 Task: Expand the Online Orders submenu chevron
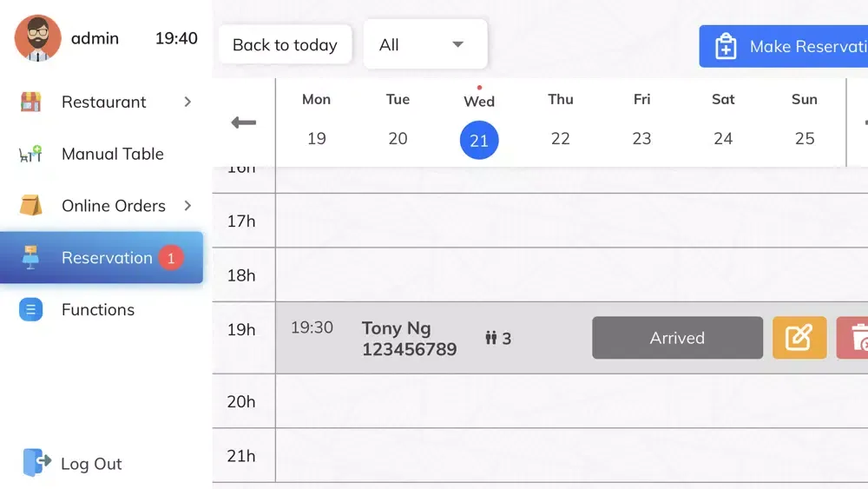click(187, 206)
